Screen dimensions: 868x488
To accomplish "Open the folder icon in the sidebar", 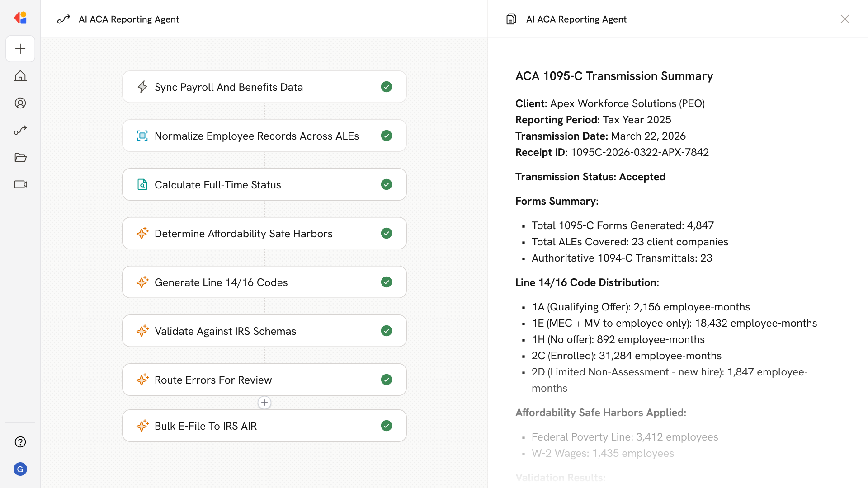I will 20,157.
